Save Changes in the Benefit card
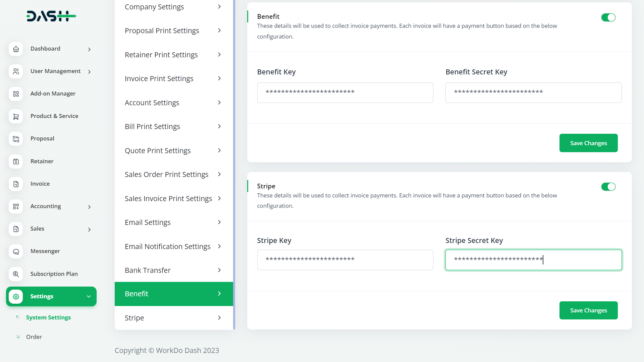The width and height of the screenshot is (644, 362). click(x=588, y=143)
